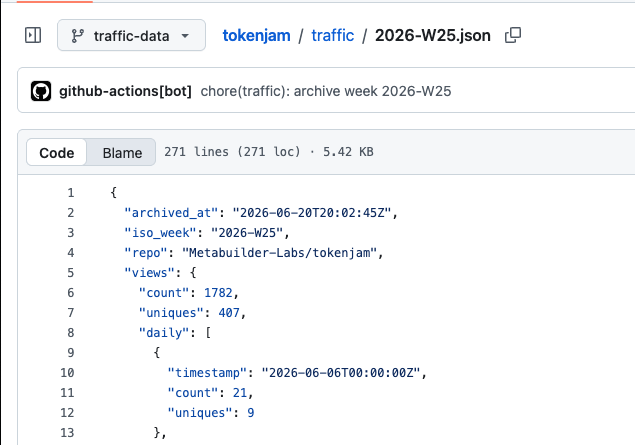This screenshot has width=635, height=445.
Task: Open the traffic-data branch dropdown
Action: pos(131,35)
